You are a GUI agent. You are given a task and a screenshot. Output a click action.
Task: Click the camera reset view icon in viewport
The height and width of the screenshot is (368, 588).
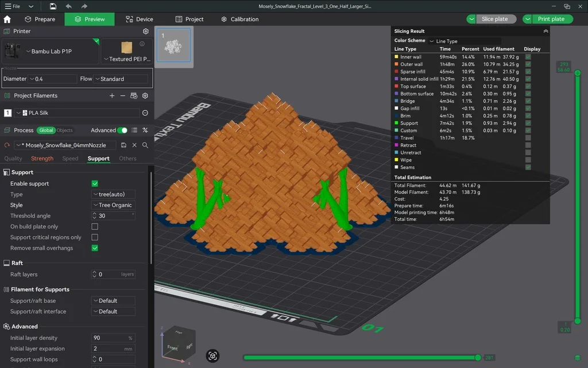[x=213, y=356]
